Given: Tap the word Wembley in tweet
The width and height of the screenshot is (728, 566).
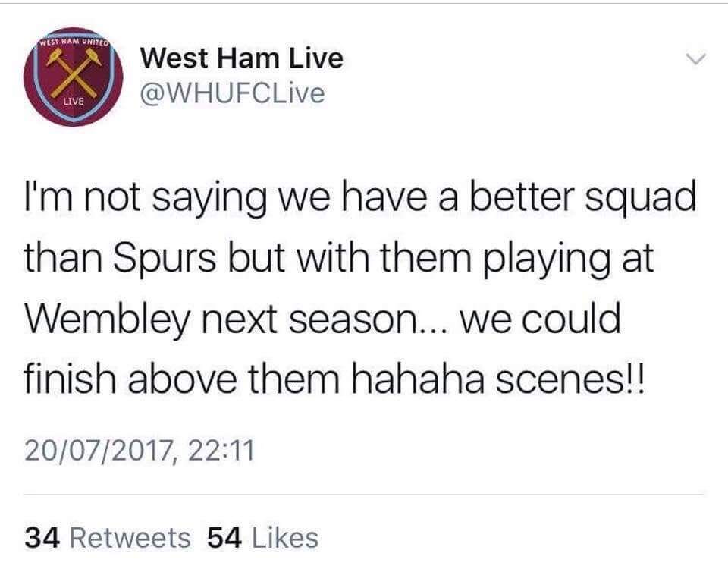Looking at the screenshot, I should click(107, 320).
